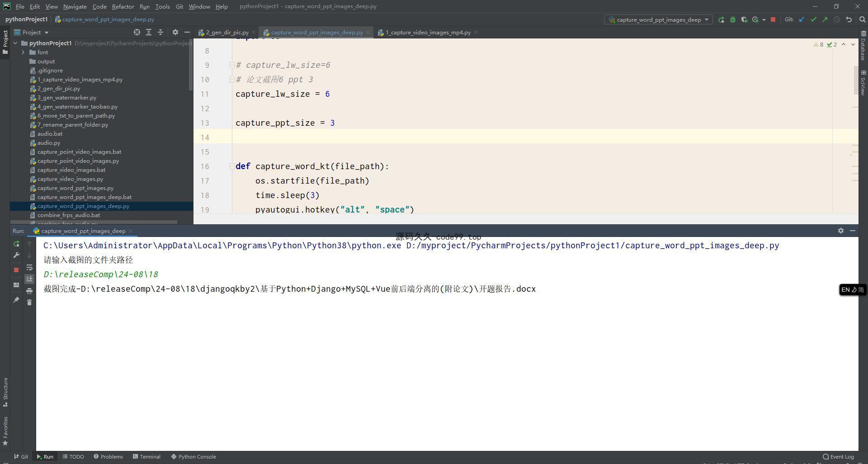Rerun the script from the Run panel gutter
This screenshot has width=868, height=464.
pyautogui.click(x=16, y=244)
